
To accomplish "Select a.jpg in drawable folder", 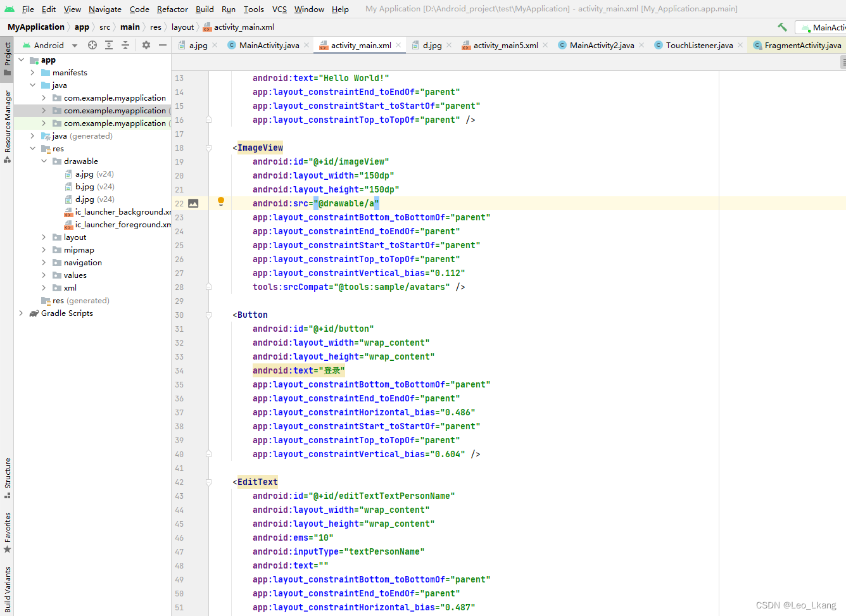I will pos(89,173).
